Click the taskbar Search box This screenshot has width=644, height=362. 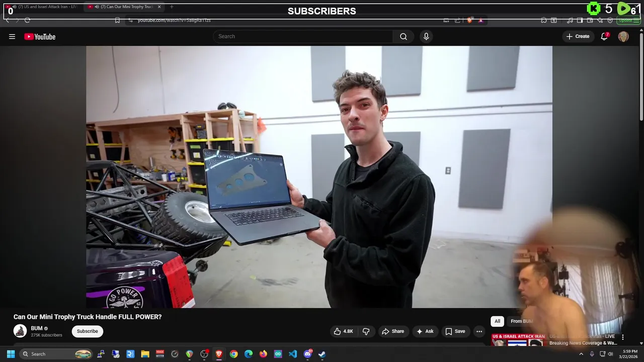(56, 354)
